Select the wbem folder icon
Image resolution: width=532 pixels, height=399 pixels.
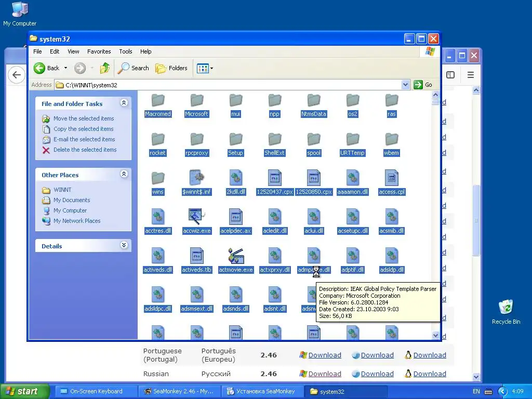(392, 140)
